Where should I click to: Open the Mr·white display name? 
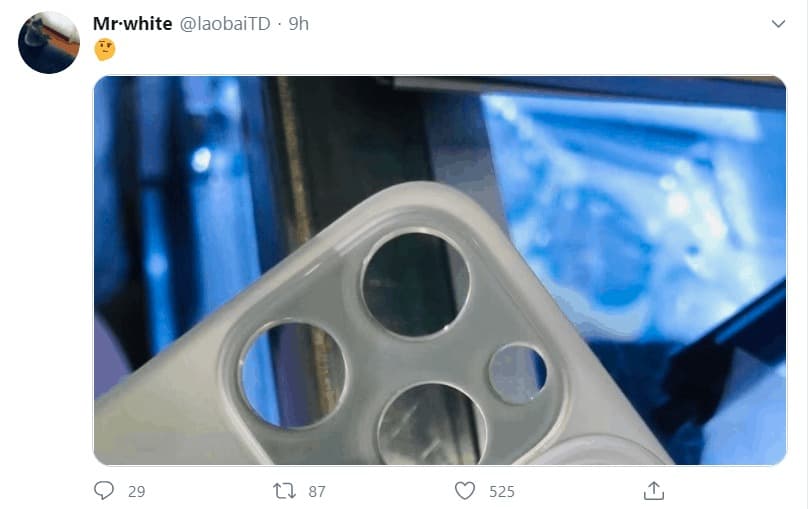tap(133, 24)
